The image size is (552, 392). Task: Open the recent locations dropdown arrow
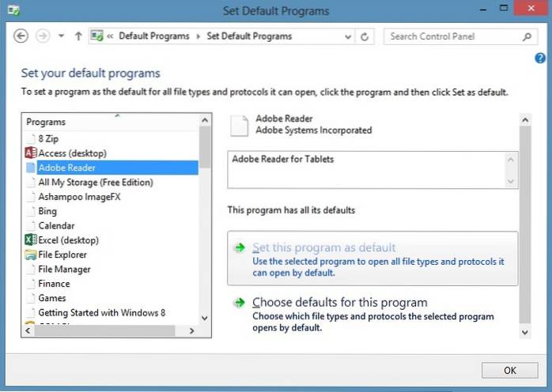click(61, 36)
